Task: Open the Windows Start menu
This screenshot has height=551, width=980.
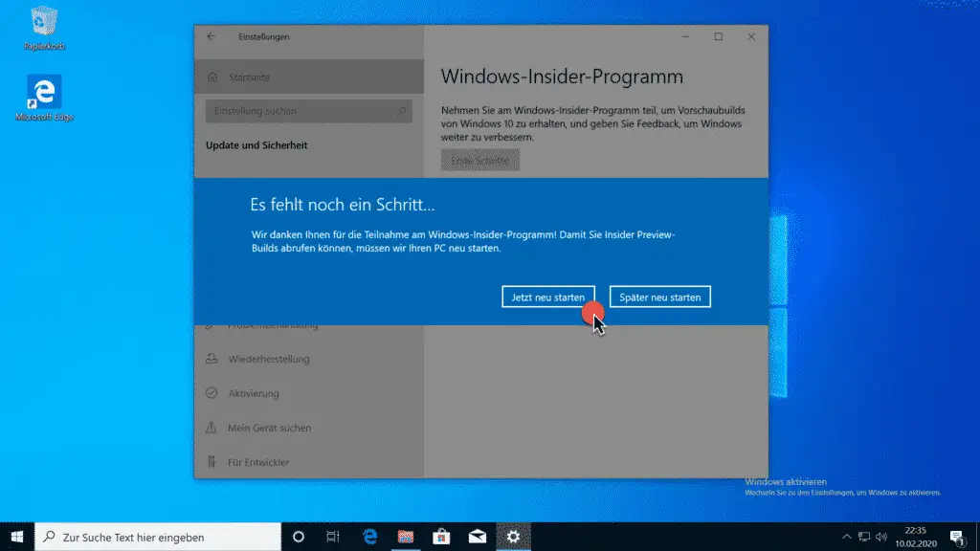Action: click(x=17, y=537)
